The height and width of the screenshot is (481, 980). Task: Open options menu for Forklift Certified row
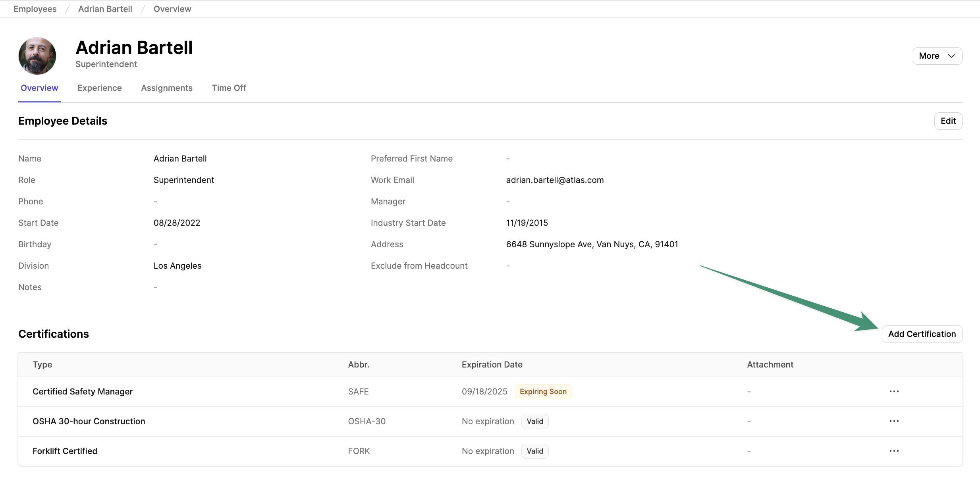[x=894, y=451]
